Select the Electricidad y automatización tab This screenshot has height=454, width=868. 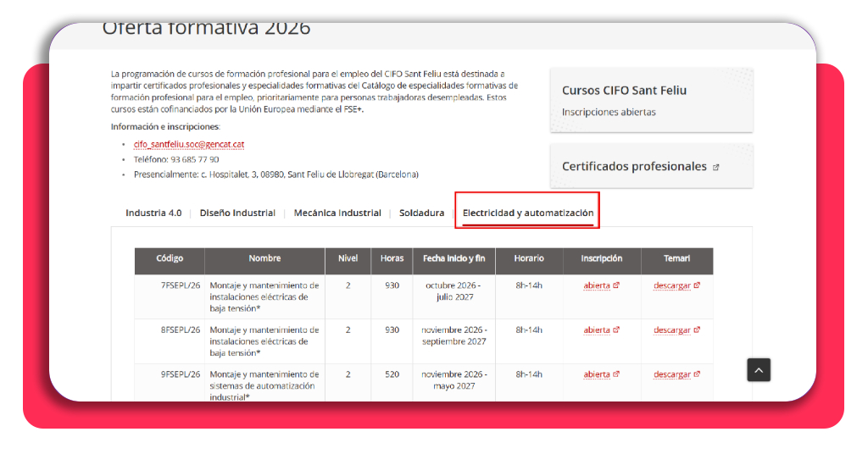(527, 213)
